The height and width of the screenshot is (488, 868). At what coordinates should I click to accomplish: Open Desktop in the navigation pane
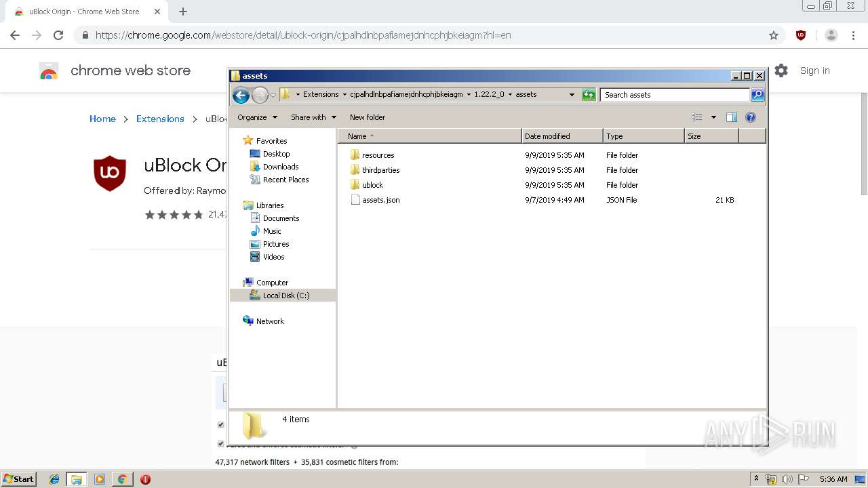point(276,154)
